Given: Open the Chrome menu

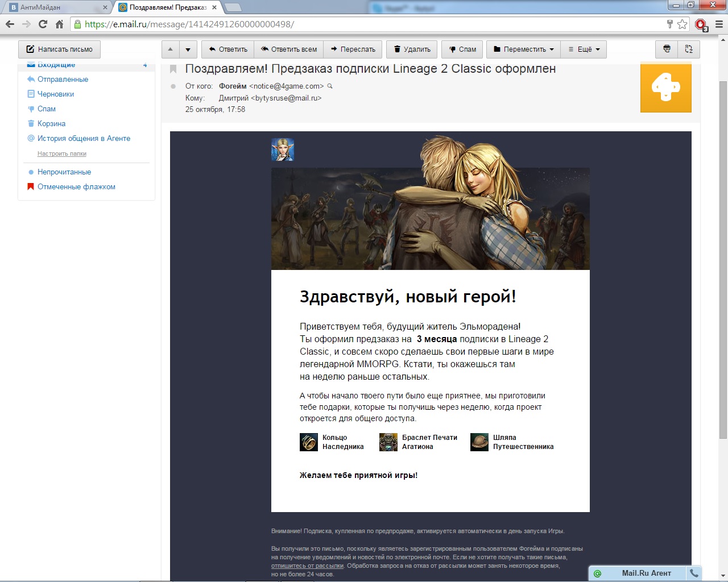Looking at the screenshot, I should [x=719, y=24].
